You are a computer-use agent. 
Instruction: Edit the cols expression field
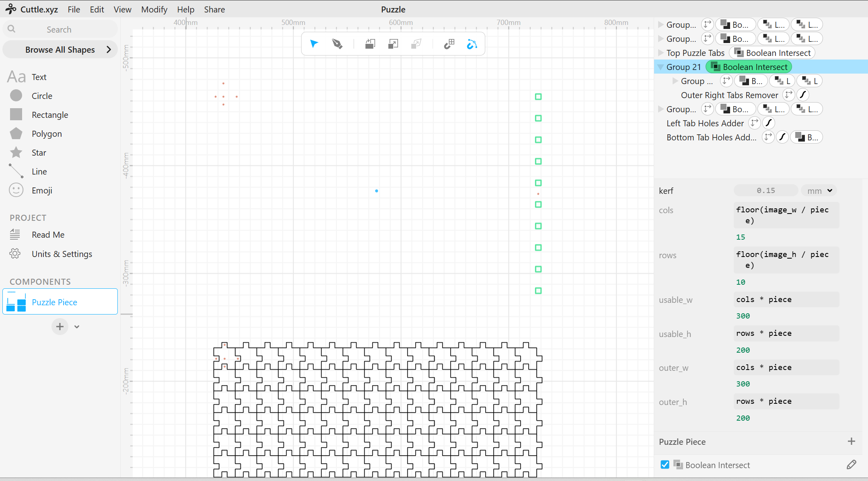click(786, 215)
